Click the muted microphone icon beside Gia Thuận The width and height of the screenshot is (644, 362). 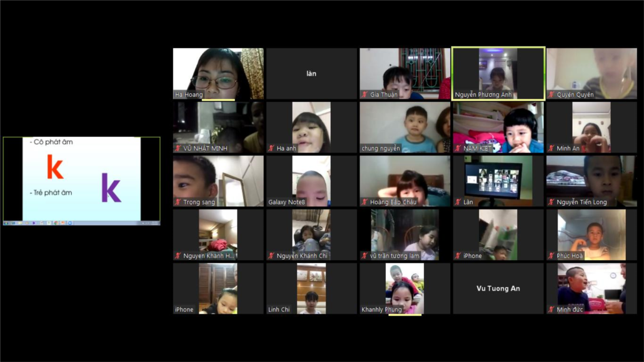[x=365, y=95]
